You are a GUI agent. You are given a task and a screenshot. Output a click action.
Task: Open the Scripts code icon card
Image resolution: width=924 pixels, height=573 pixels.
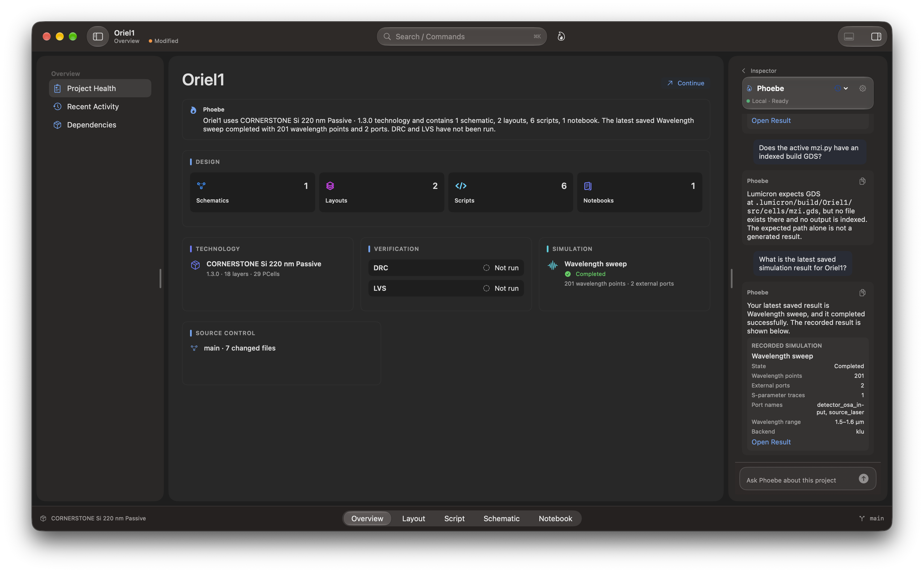tap(461, 186)
